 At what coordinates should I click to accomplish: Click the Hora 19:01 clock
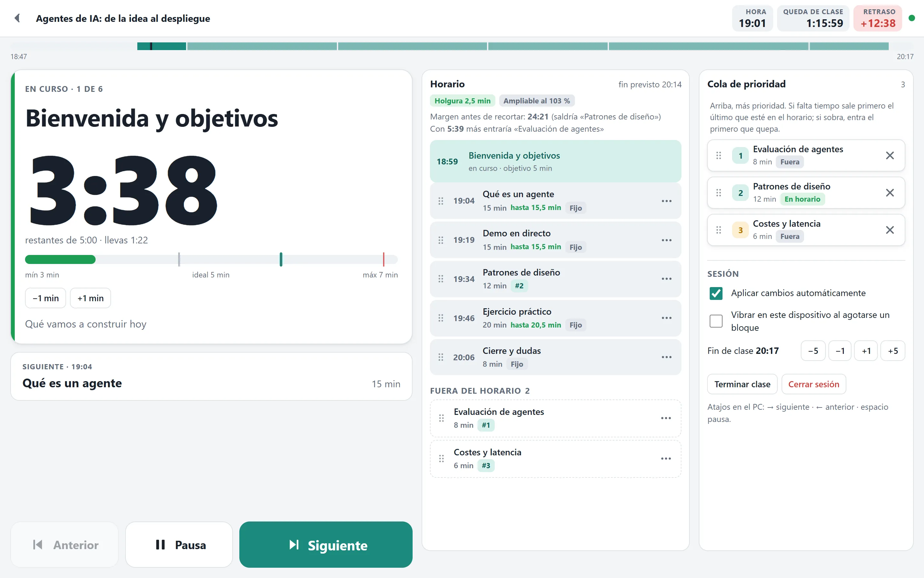[752, 18]
